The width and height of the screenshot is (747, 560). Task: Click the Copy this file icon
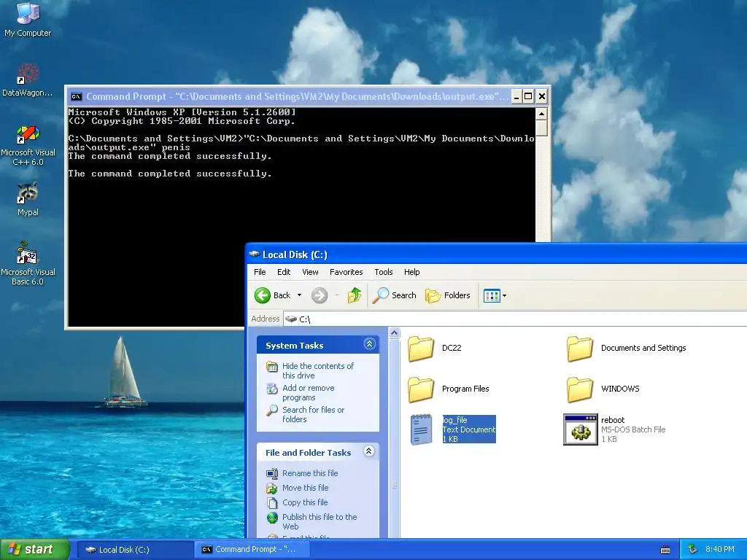click(272, 503)
